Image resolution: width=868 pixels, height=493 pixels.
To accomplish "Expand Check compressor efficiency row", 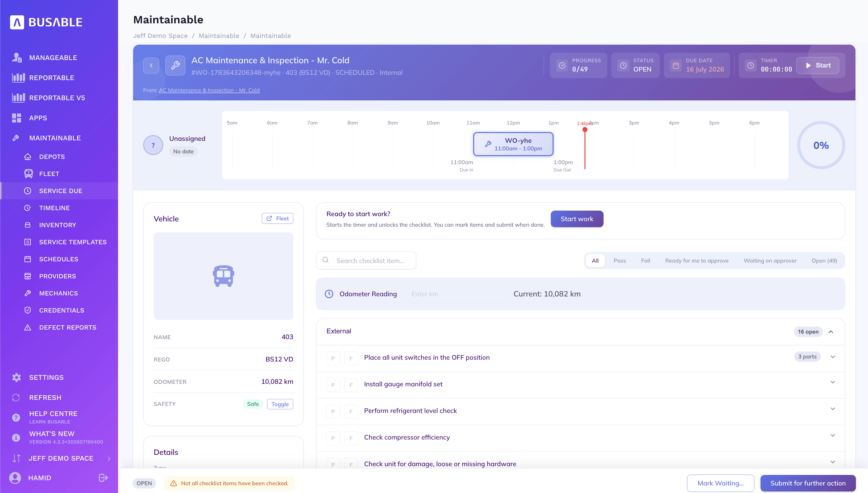I will click(x=833, y=436).
